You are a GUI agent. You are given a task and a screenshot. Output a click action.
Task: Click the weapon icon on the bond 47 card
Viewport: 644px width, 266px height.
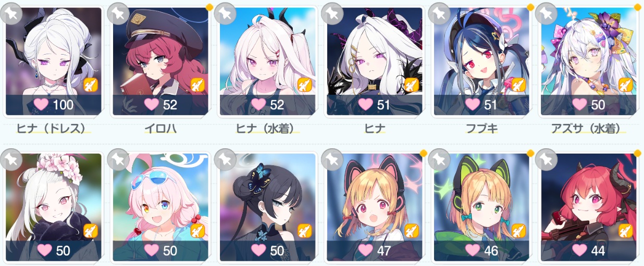pyautogui.click(x=412, y=231)
